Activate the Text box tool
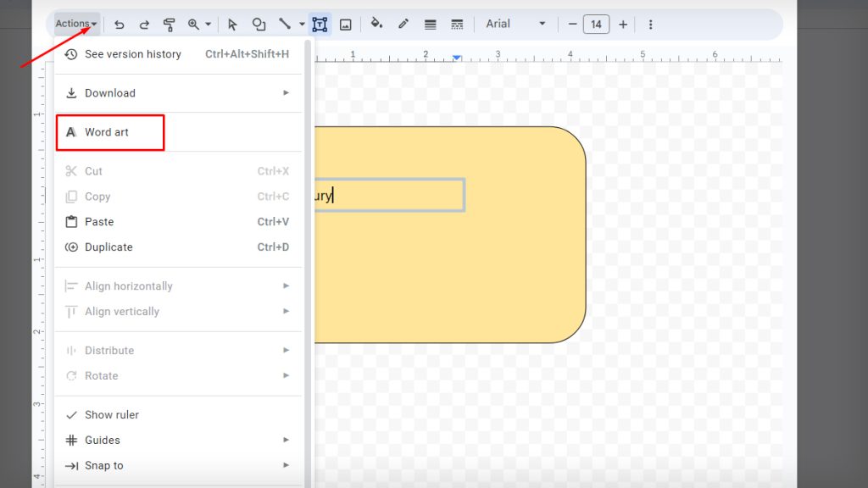This screenshot has height=488, width=868. coord(320,24)
